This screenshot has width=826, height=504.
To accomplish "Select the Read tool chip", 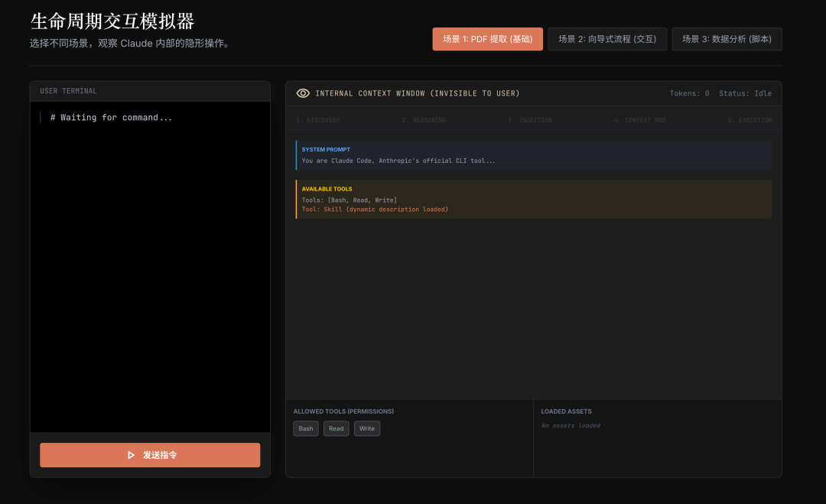I will click(336, 429).
